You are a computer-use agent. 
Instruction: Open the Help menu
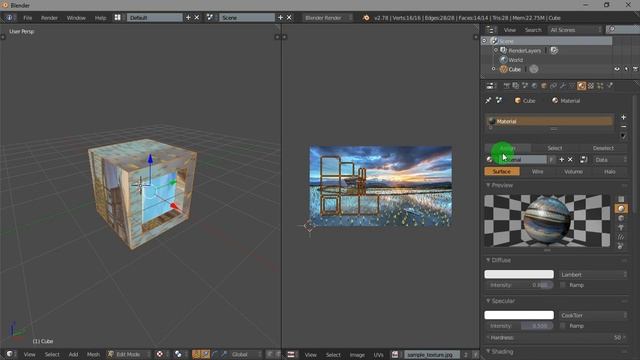(100, 18)
